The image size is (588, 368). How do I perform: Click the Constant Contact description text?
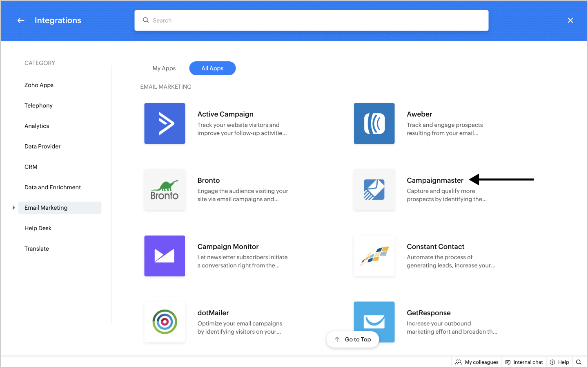coord(451,261)
